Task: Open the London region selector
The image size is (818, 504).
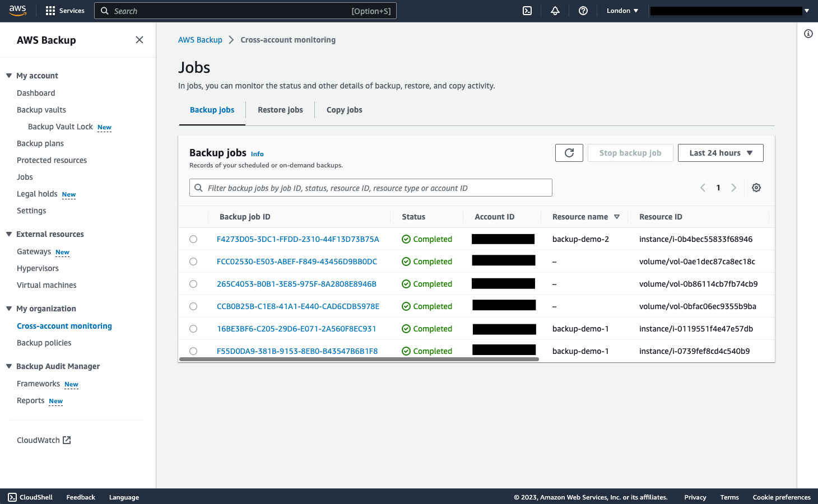Action: [x=622, y=11]
